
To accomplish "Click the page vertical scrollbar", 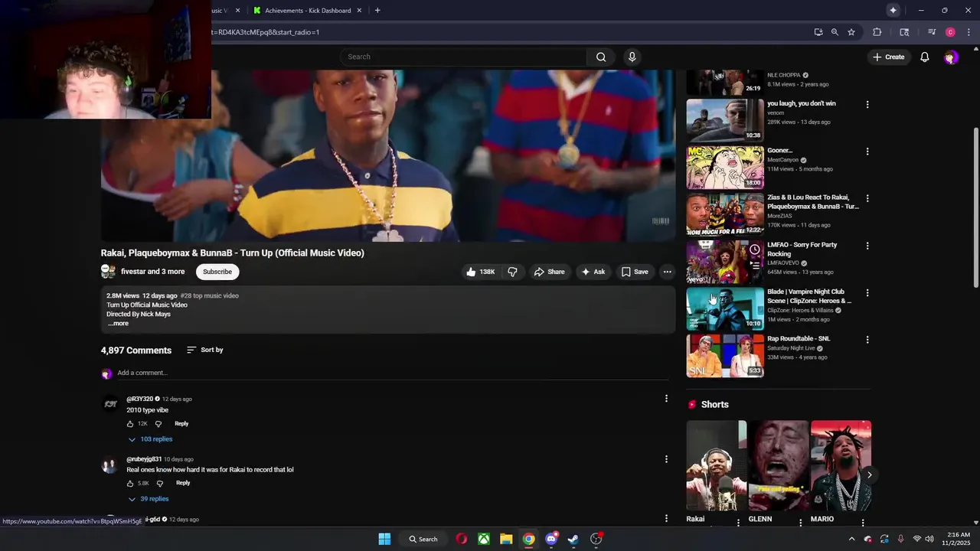I will coord(975,207).
